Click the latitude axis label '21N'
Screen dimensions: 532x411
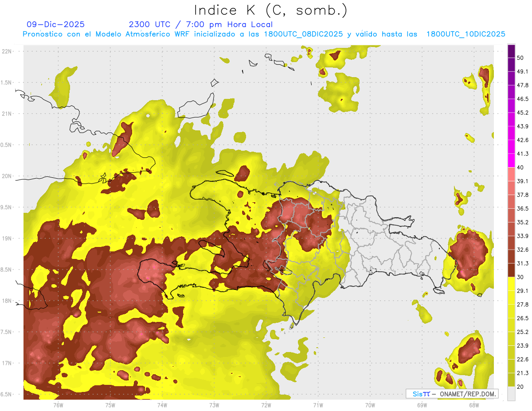(8, 114)
